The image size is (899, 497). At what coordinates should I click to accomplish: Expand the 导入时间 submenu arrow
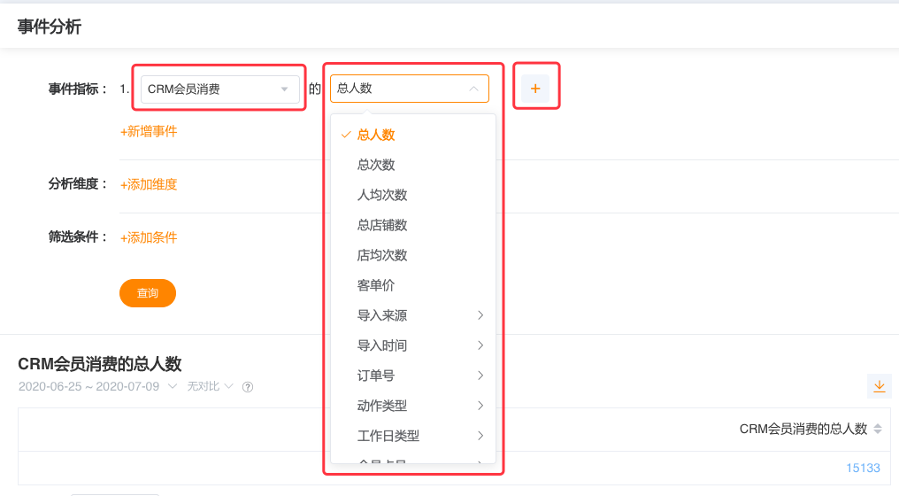point(480,346)
